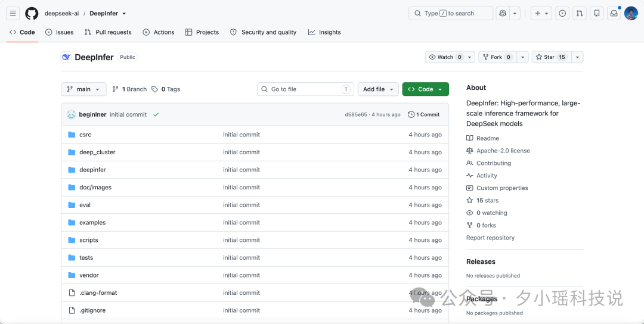Click the csrc folder icon
This screenshot has width=644, height=324.
pos(72,135)
